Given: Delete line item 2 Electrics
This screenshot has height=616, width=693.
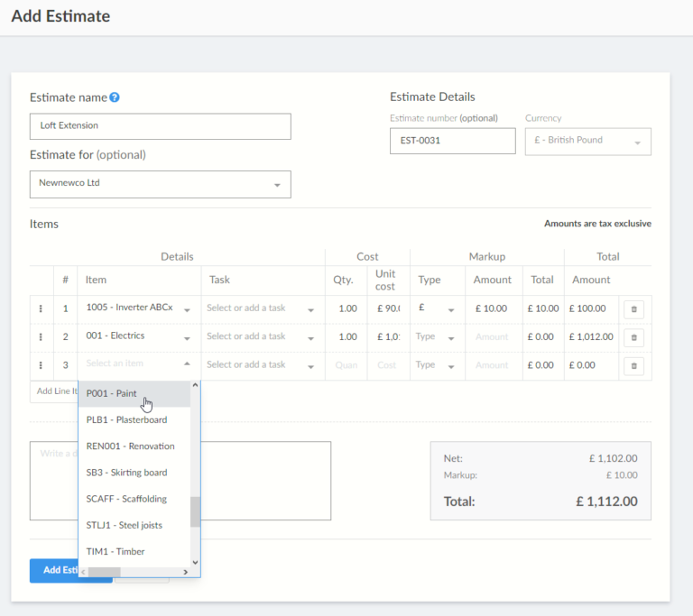Looking at the screenshot, I should 633,337.
